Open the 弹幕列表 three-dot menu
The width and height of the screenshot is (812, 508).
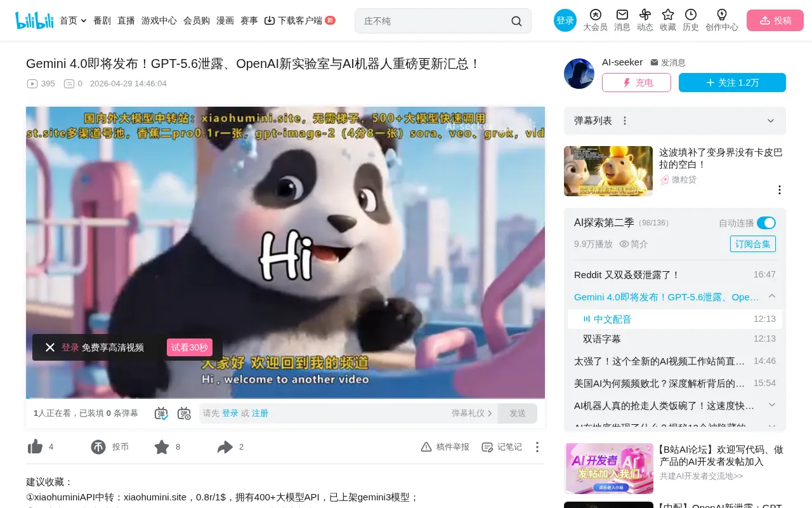click(x=625, y=121)
